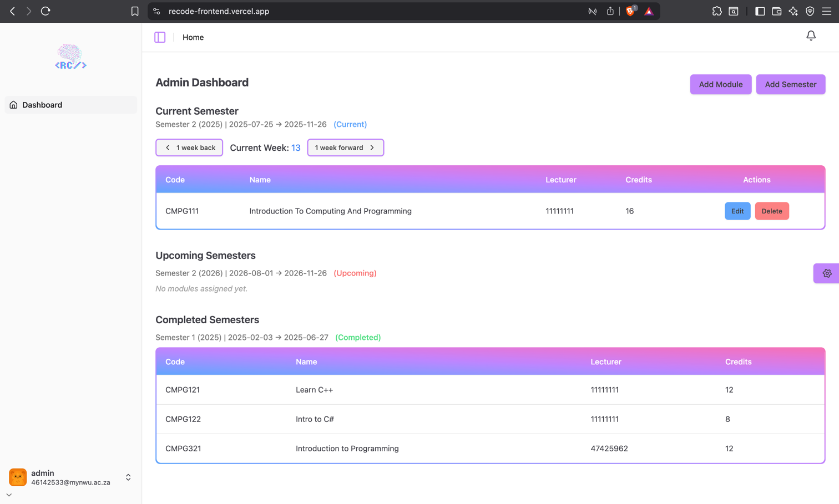Click the address bar URL
The height and width of the screenshot is (504, 839).
click(219, 11)
